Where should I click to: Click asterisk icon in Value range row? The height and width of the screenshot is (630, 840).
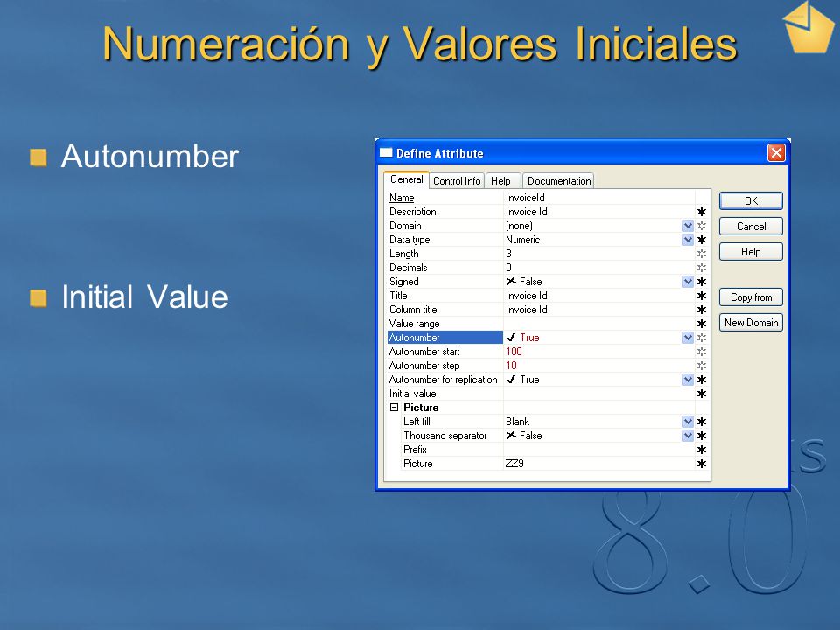pyautogui.click(x=701, y=324)
